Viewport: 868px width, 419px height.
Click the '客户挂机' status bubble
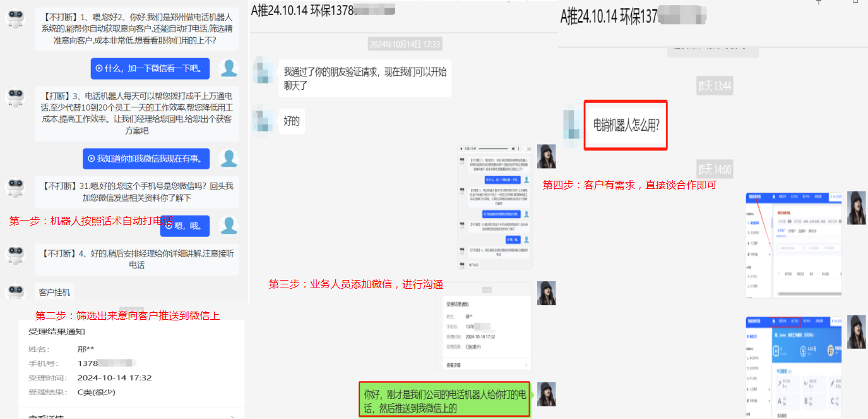coord(55,293)
